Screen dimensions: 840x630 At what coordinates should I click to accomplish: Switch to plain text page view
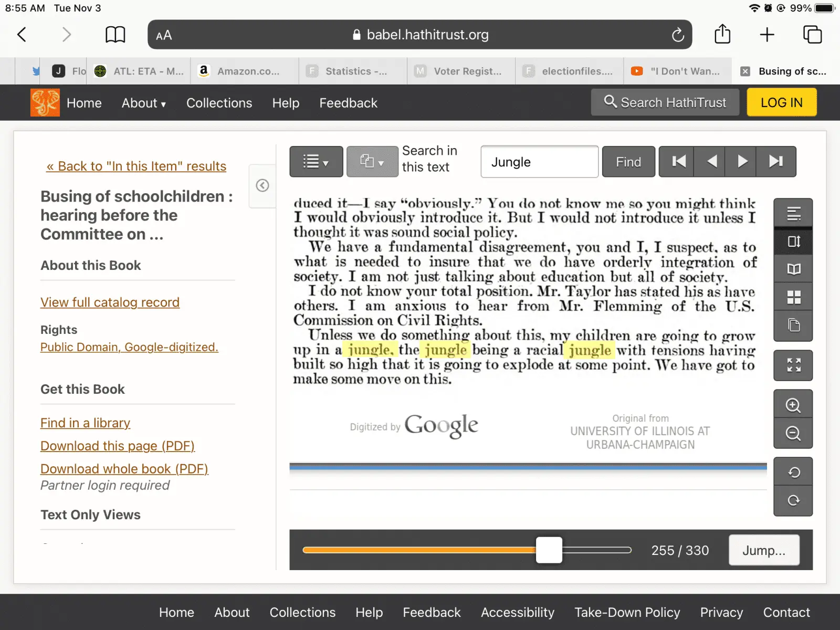coord(793,213)
